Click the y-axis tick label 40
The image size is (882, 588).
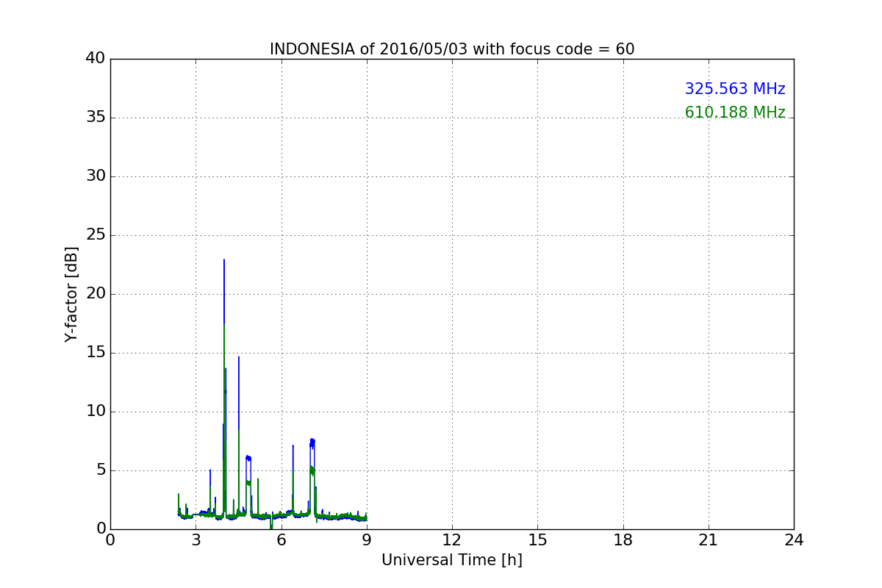pyautogui.click(x=96, y=59)
